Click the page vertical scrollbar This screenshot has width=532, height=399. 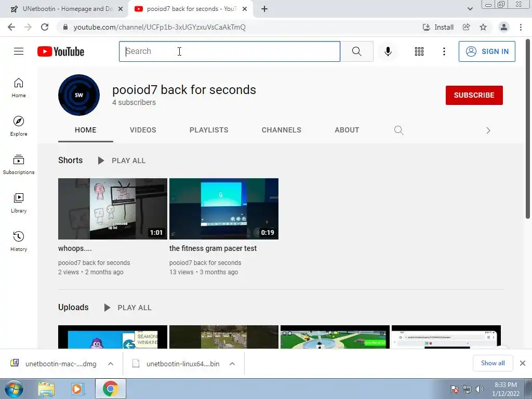[x=528, y=129]
